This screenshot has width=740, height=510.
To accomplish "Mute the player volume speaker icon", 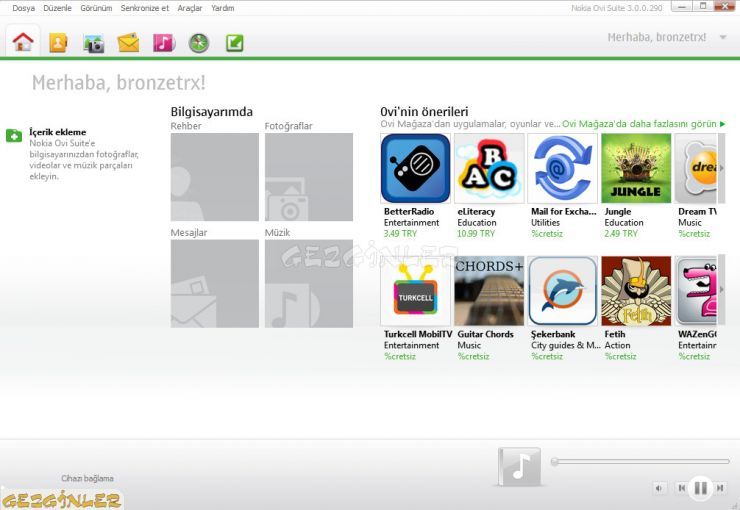I will pos(659,488).
